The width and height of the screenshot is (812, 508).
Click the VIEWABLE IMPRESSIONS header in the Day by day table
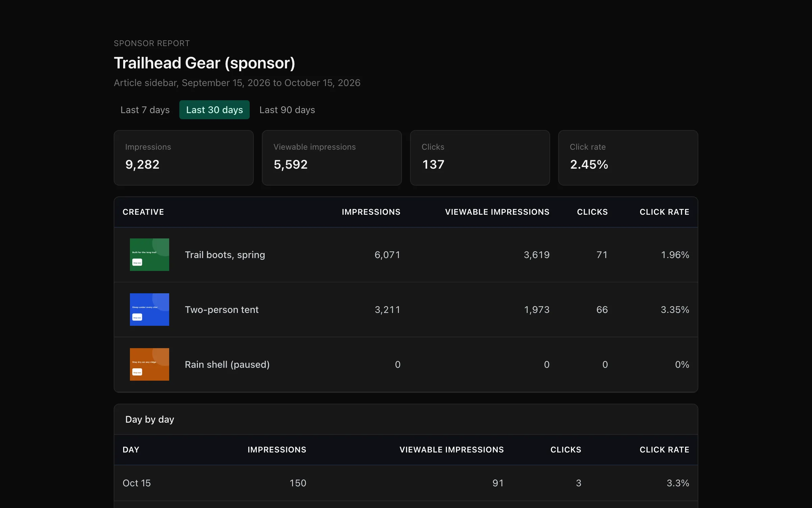tap(452, 450)
